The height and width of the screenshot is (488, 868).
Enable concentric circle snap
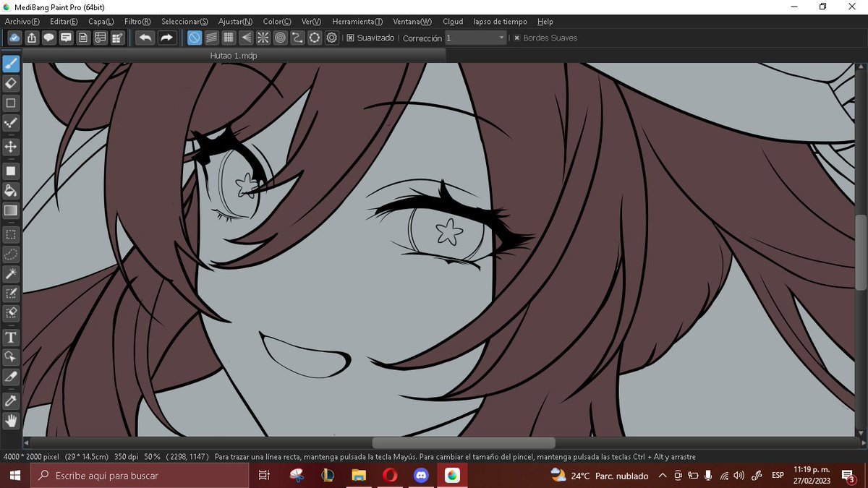click(280, 38)
